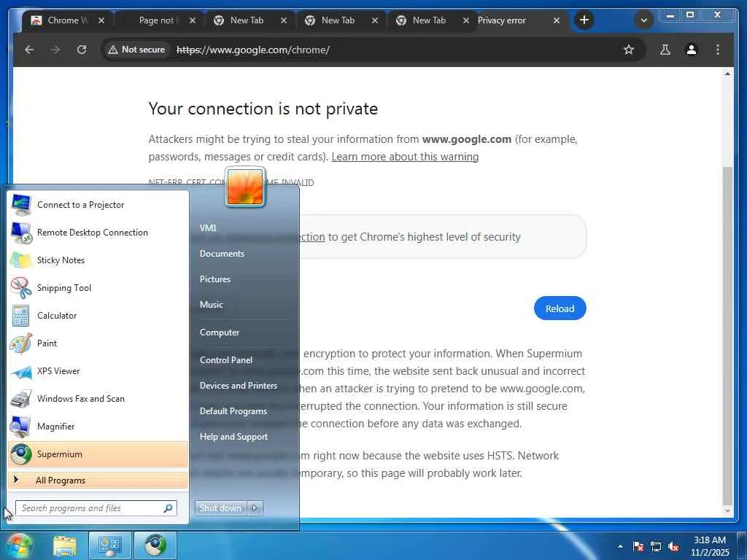
Task: Click the Shut down button
Action: 220,508
